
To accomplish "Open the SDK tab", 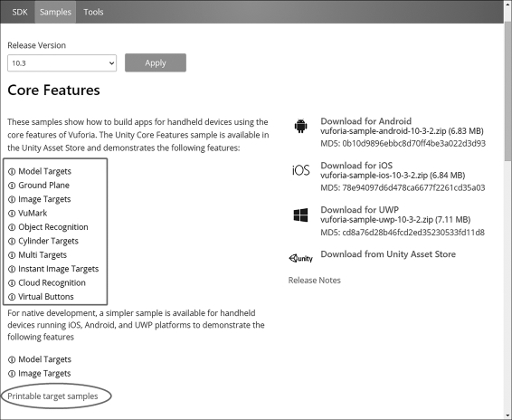I will pyautogui.click(x=20, y=12).
